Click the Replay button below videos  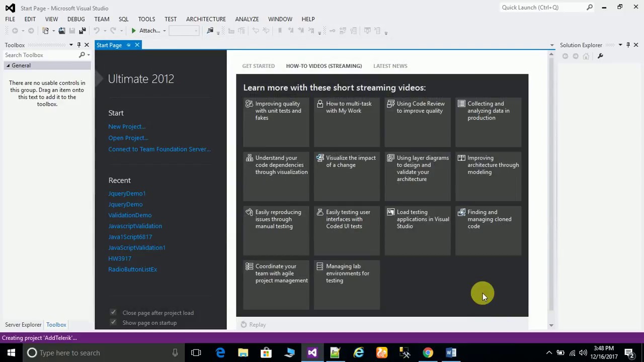pyautogui.click(x=253, y=325)
